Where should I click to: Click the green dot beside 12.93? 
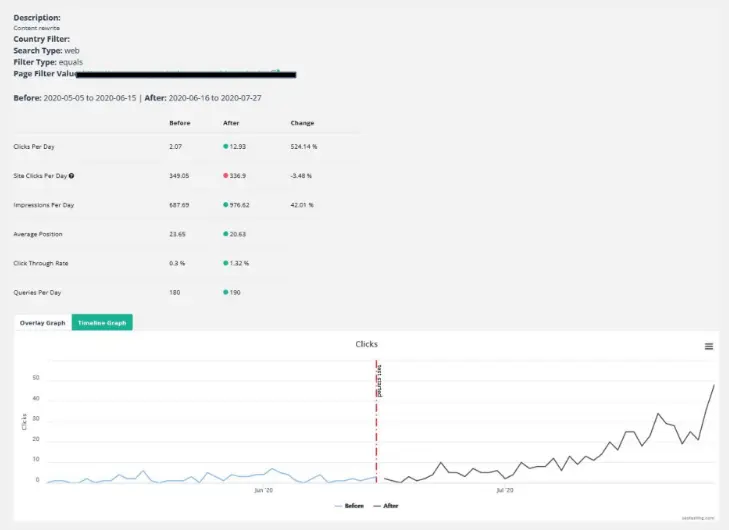tap(225, 146)
